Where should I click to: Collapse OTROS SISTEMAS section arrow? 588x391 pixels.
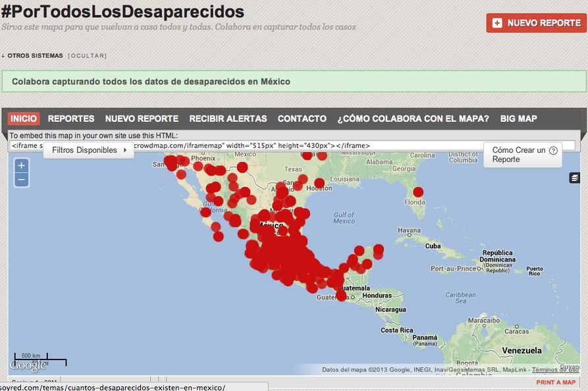pos(3,56)
